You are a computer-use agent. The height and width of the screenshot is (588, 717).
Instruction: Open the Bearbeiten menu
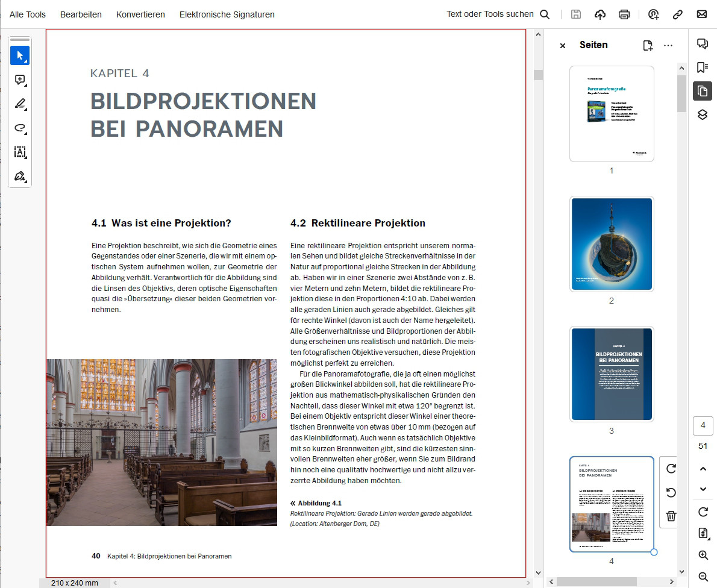pos(81,14)
